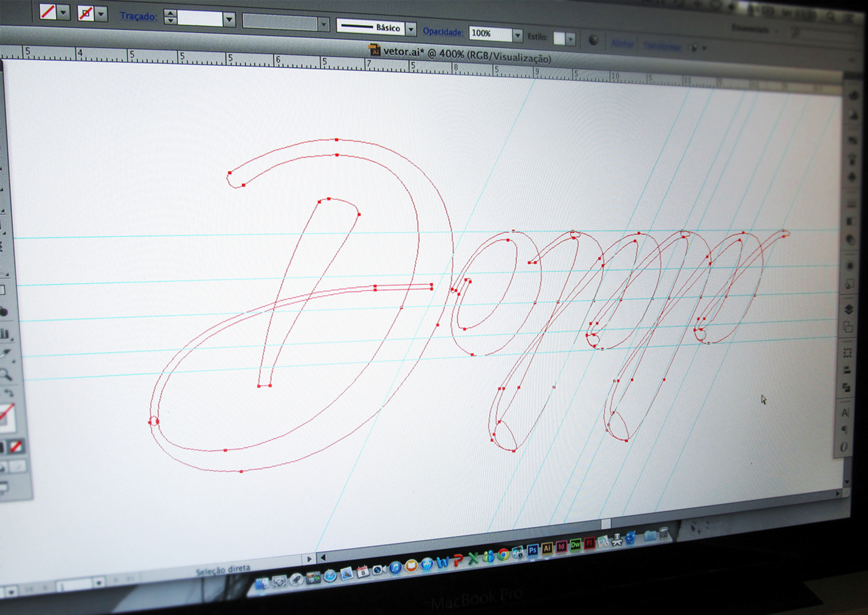Click the Estilo style swatch

559,39
